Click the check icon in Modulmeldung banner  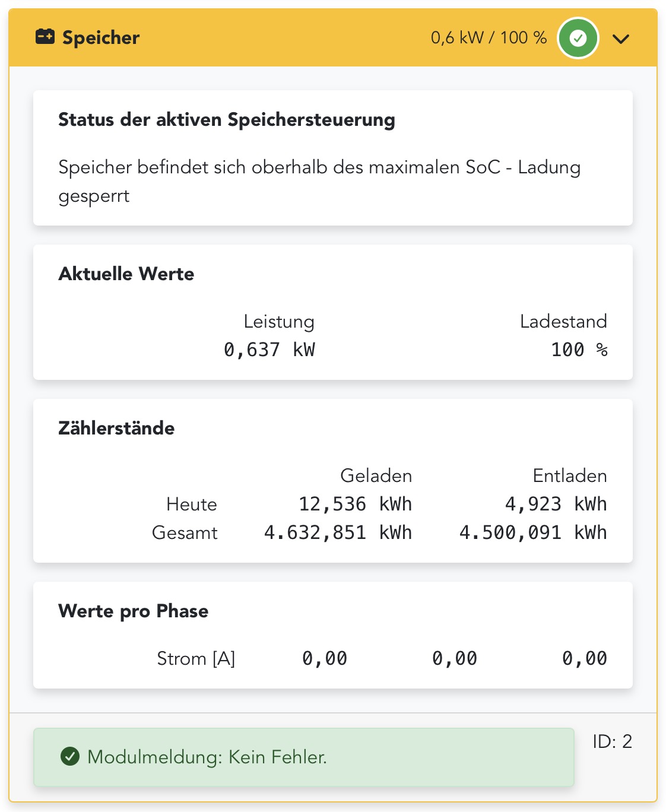(70, 757)
